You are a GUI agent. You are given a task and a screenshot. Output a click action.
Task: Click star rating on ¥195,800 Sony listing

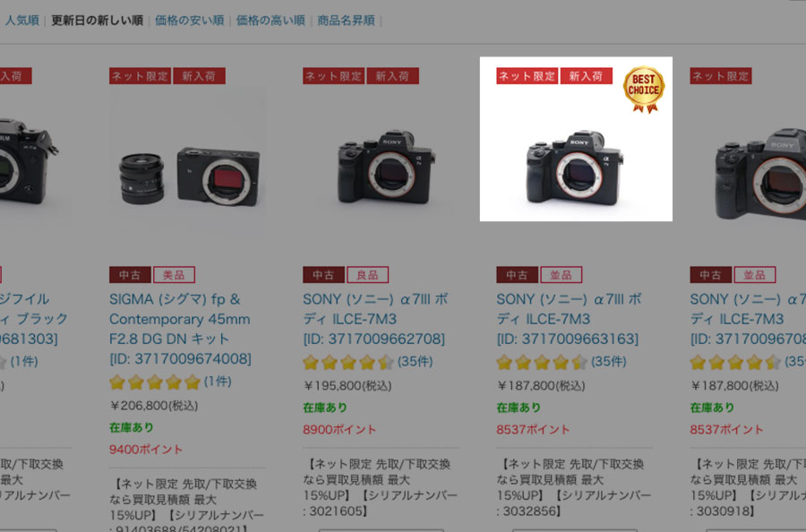pyautogui.click(x=348, y=363)
